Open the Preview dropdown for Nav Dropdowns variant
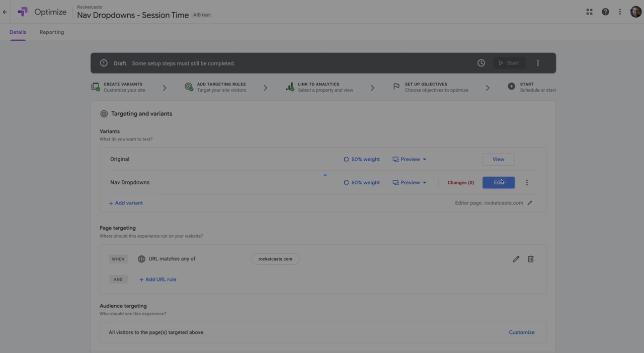Screen dimensions: 644x353 409,182
